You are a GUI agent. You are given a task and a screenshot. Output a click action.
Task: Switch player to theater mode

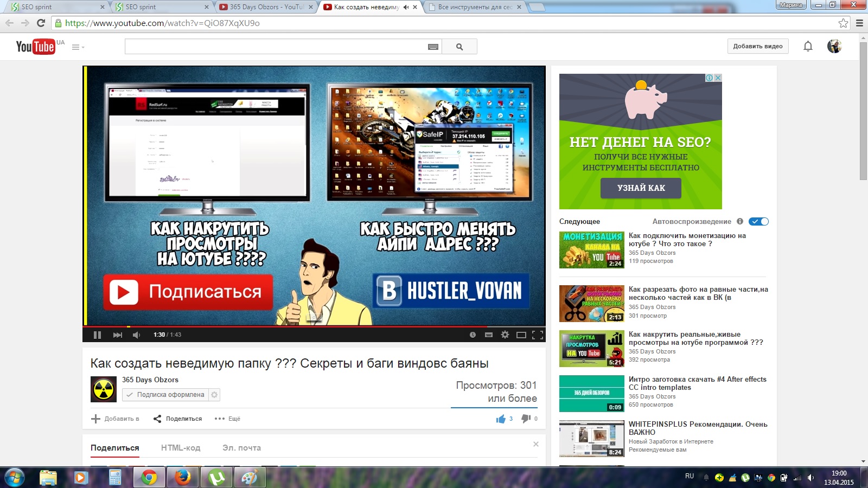(521, 335)
